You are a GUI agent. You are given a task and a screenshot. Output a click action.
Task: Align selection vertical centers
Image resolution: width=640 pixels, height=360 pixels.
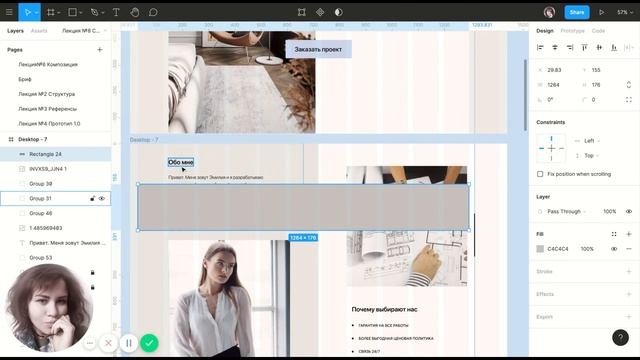click(x=599, y=48)
